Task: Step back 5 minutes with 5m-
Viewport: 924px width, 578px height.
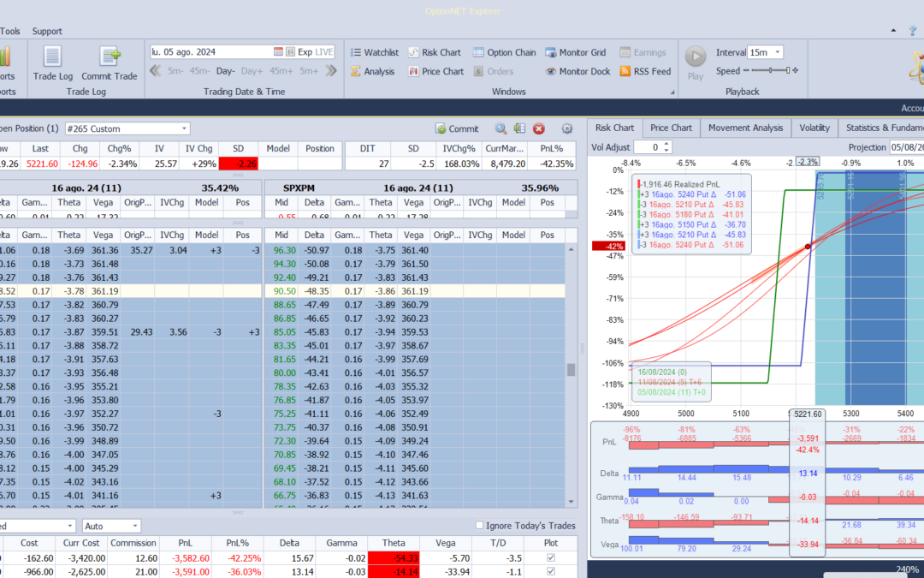Action: tap(175, 71)
